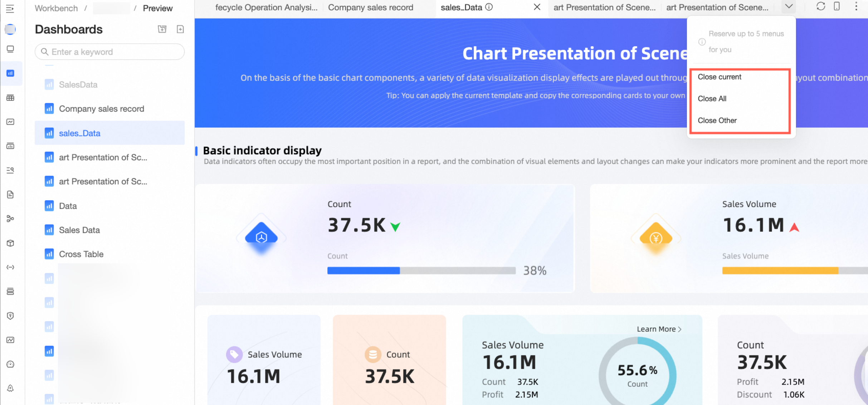
Task: Select Close Other menu option
Action: (x=717, y=121)
